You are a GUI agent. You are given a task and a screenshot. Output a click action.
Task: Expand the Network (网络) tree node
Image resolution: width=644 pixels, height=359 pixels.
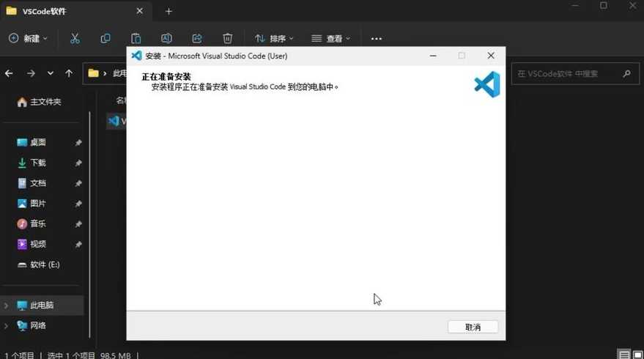pos(6,326)
